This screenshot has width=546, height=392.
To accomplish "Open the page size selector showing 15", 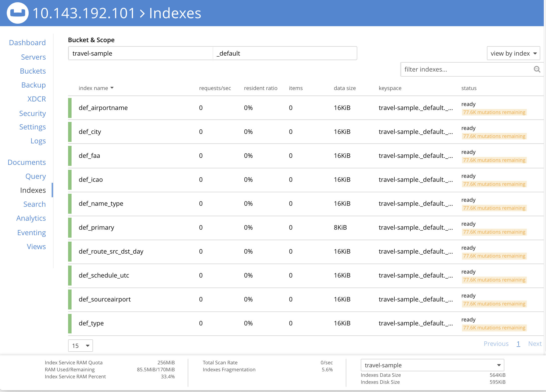I will click(80, 346).
